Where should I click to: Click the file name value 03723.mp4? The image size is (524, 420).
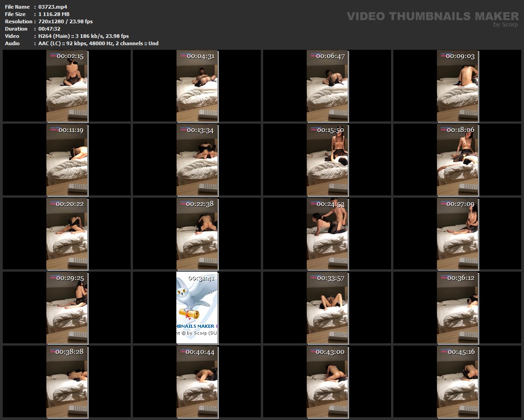click(x=53, y=7)
